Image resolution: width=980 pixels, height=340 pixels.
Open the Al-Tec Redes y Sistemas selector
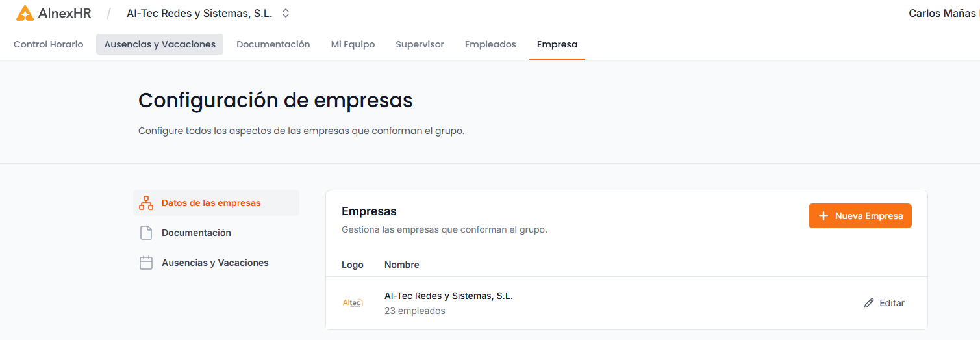click(x=199, y=13)
